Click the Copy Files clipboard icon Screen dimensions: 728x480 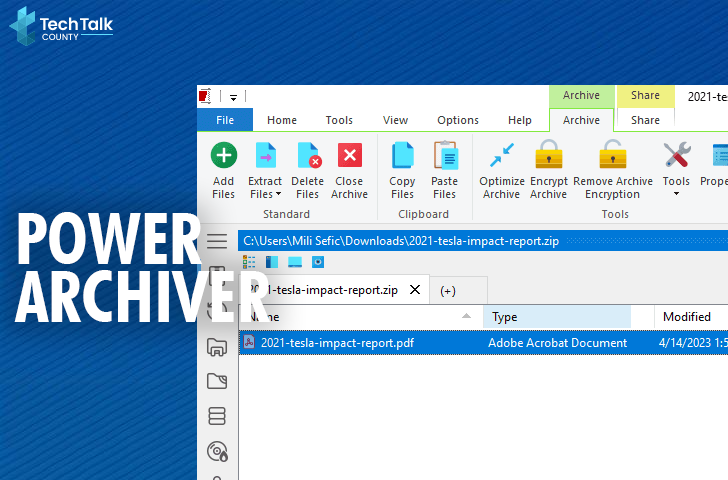(x=402, y=156)
